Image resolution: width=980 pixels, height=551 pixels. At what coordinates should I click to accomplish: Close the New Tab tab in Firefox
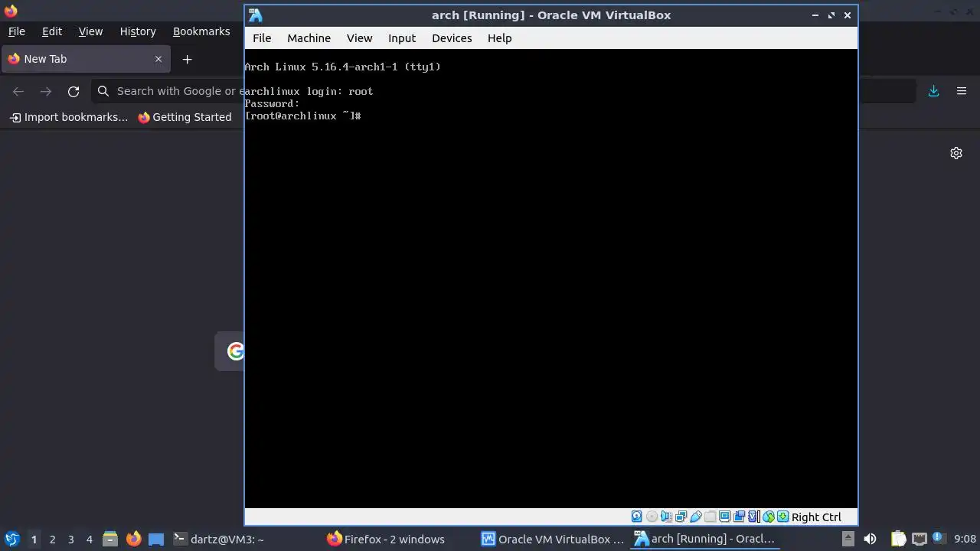click(158, 59)
